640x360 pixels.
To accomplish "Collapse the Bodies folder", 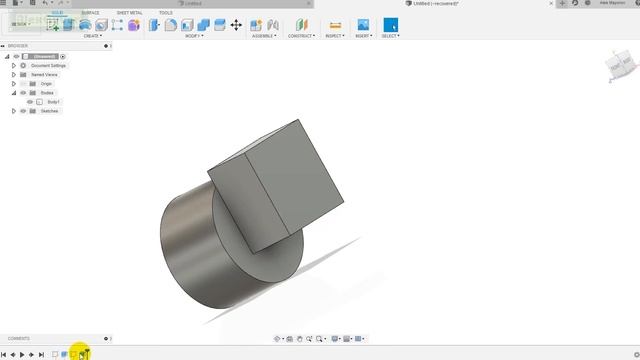I will pyautogui.click(x=13, y=93).
